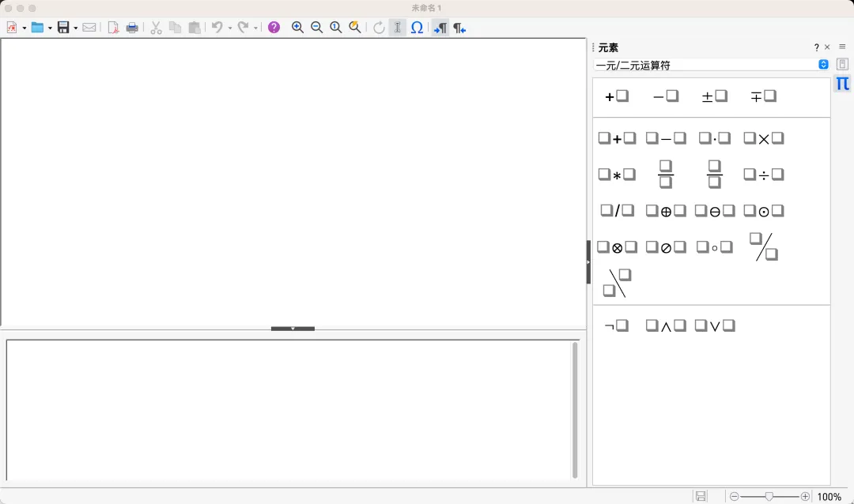Screen dimensions: 854x504
Task: Insert the wide backslash element
Action: [617, 283]
